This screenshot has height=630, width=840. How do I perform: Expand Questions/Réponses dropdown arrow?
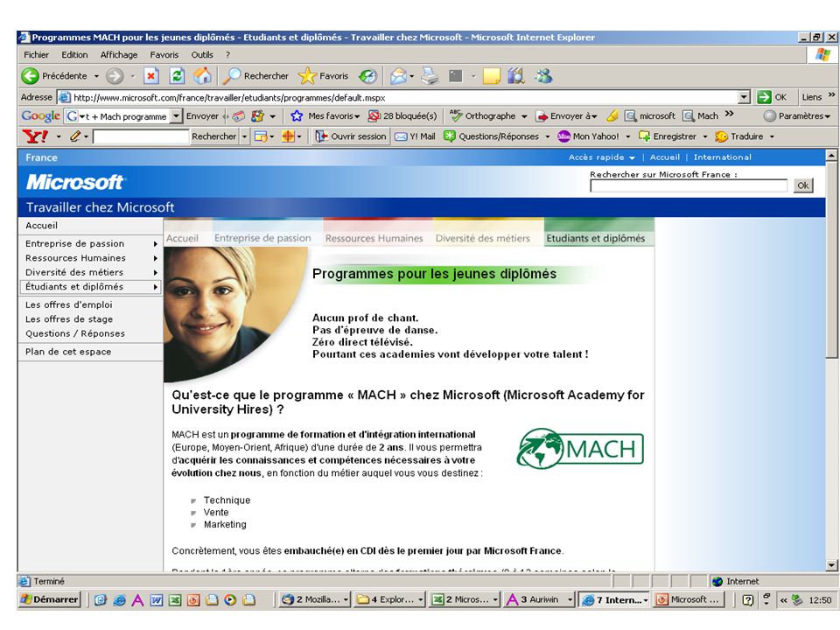[548, 136]
